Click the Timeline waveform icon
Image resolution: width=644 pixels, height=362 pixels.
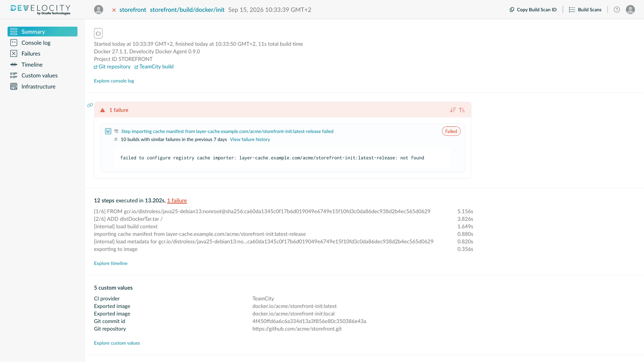14,64
